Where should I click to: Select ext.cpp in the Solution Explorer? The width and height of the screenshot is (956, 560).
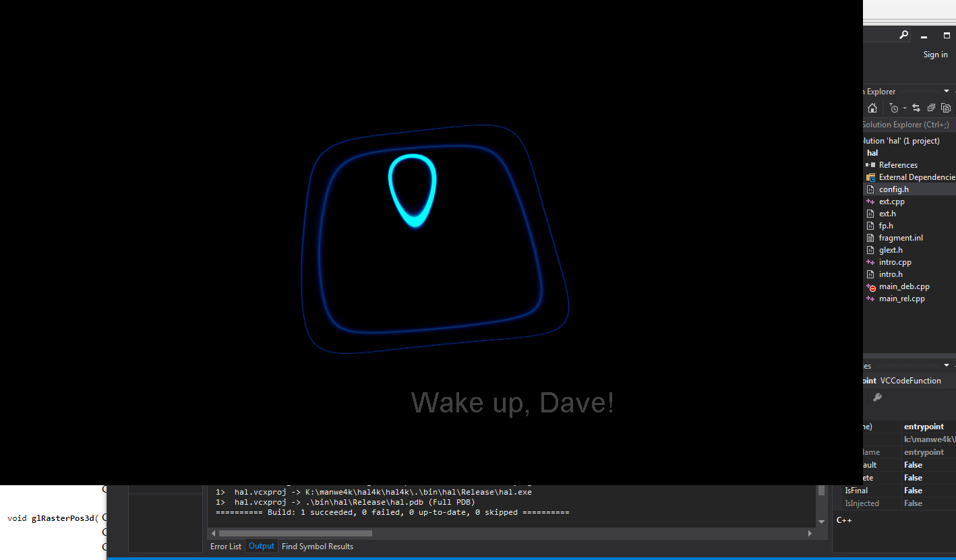coord(892,201)
